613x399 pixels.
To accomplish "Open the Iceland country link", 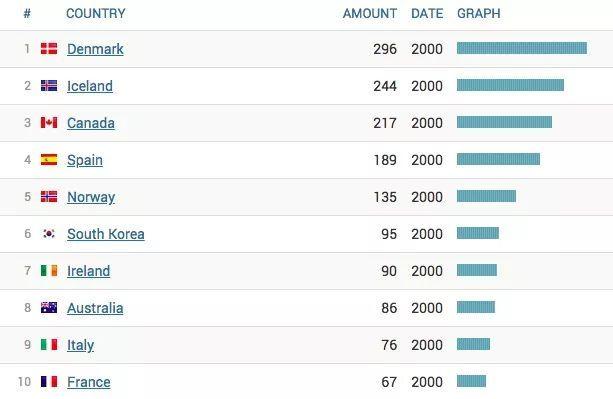I will (90, 86).
